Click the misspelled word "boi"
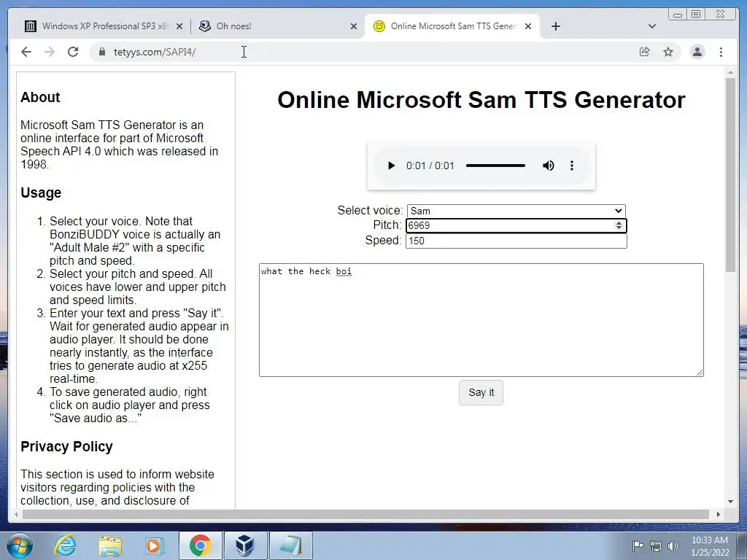 pos(344,271)
